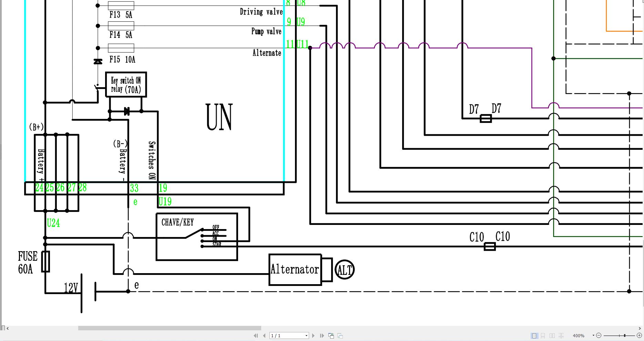Go to the previous page
Viewport: 644px width, 341px height.
click(x=264, y=335)
